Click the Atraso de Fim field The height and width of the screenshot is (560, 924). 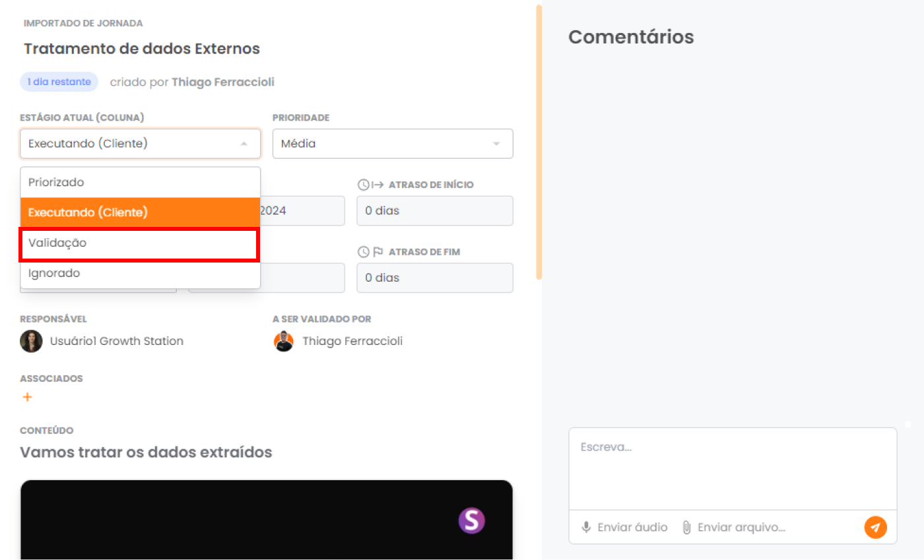[435, 278]
